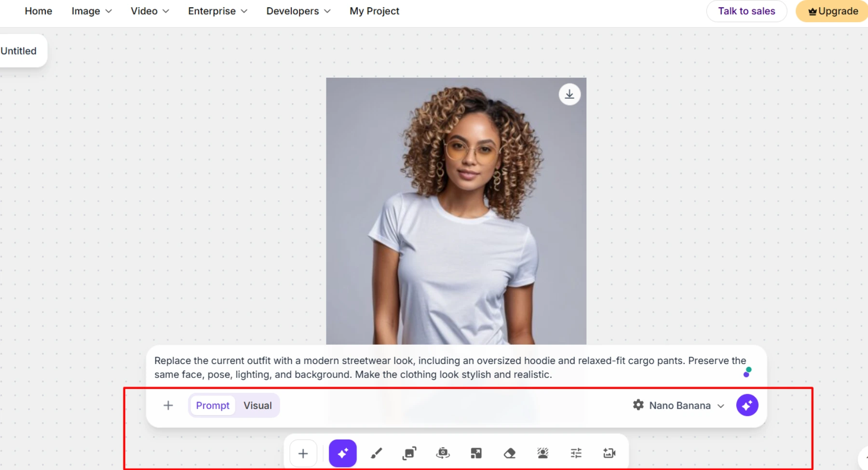Rename the Untitled project title
The width and height of the screenshot is (868, 470).
click(18, 51)
